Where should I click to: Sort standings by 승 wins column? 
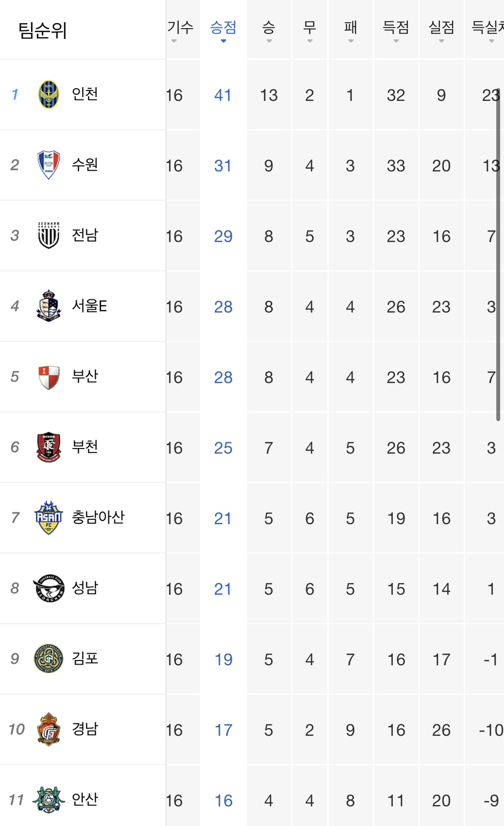269,31
